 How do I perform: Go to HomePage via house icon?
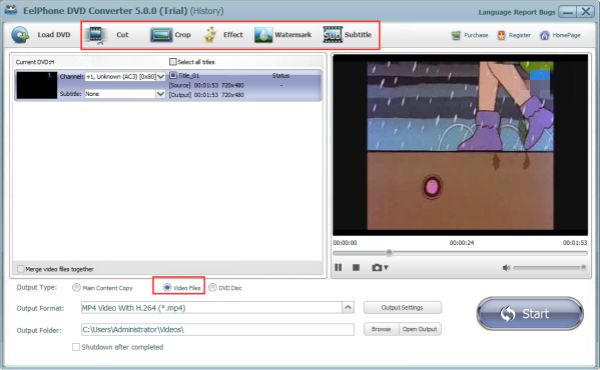544,36
